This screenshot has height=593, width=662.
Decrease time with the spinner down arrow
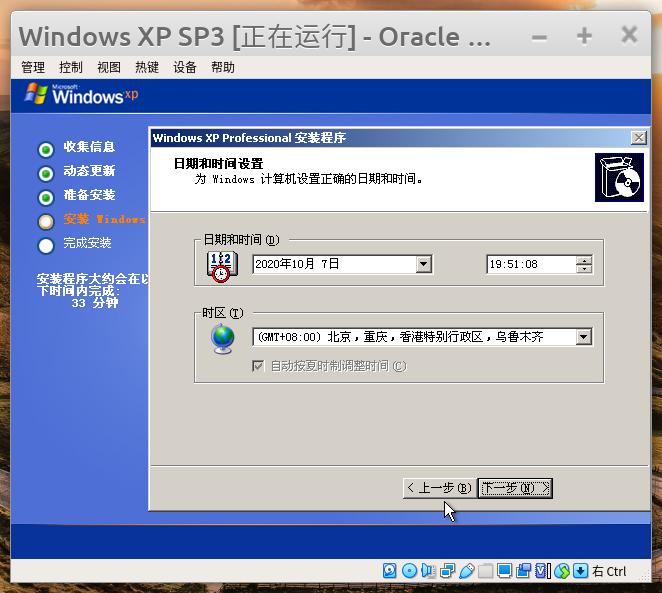click(x=584, y=268)
